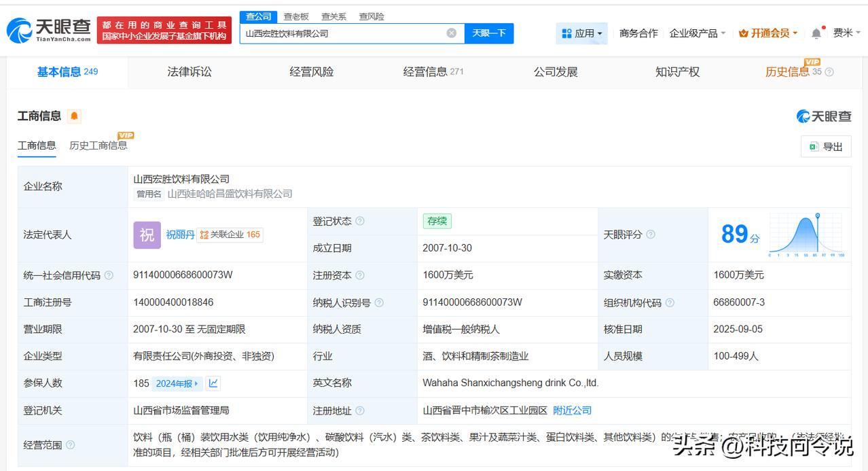Click the help icon beside 经营范围
The width and height of the screenshot is (868, 471).
[70, 445]
